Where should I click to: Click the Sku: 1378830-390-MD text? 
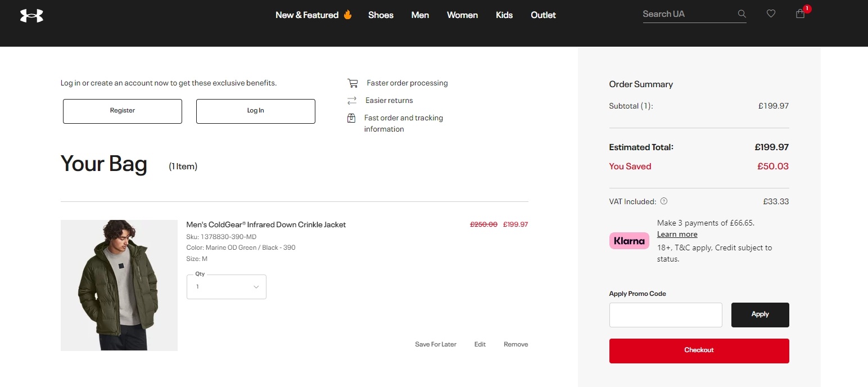point(221,237)
